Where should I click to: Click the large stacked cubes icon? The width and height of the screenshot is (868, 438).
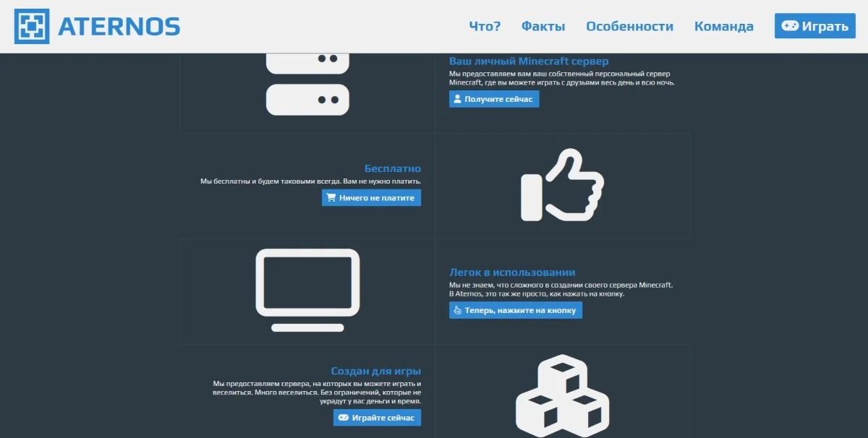point(563,396)
